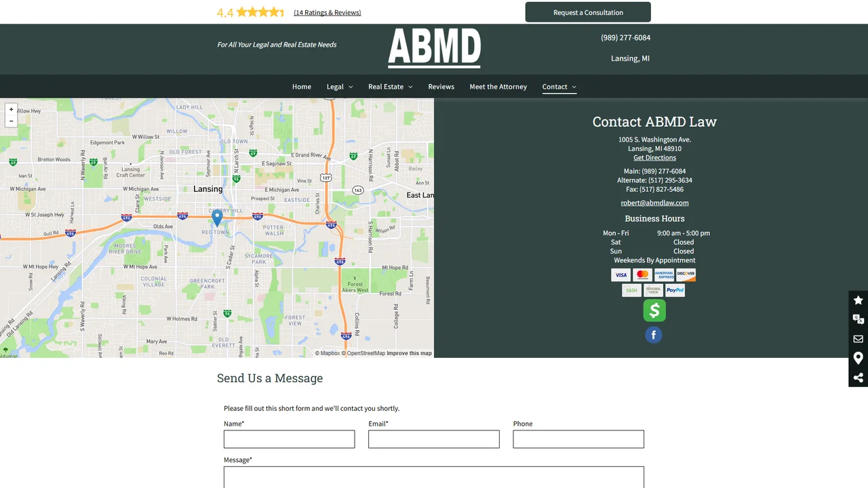This screenshot has height=488, width=868.
Task: Click the OpenStreetMap attribution link
Action: coord(363,353)
